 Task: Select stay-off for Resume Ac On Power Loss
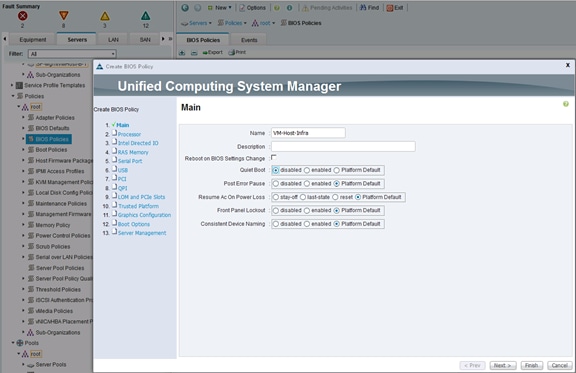[x=276, y=197]
